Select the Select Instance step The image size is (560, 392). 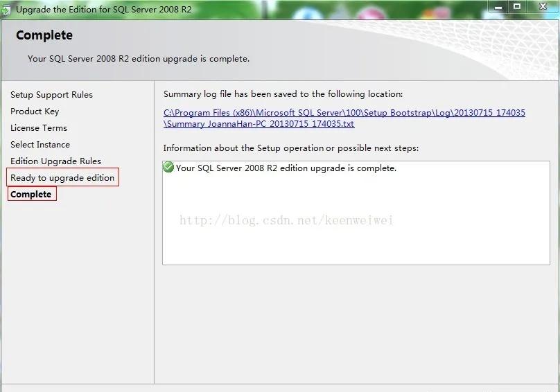tap(40, 145)
